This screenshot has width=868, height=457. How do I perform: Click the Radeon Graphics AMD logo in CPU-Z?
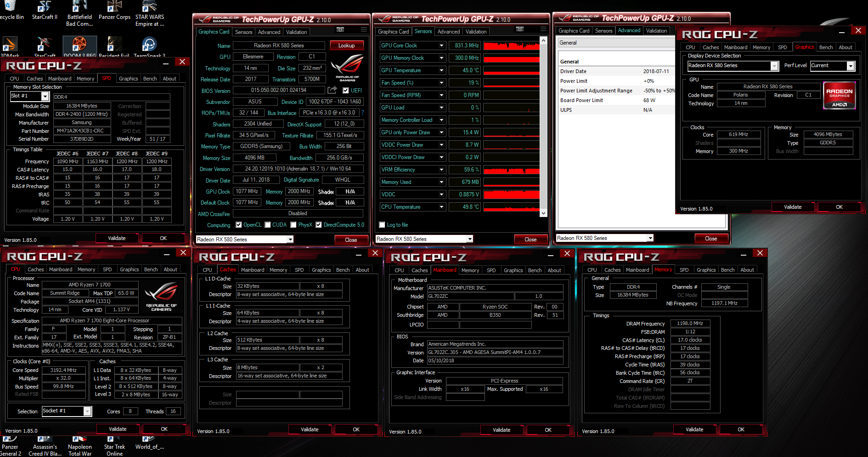click(840, 95)
